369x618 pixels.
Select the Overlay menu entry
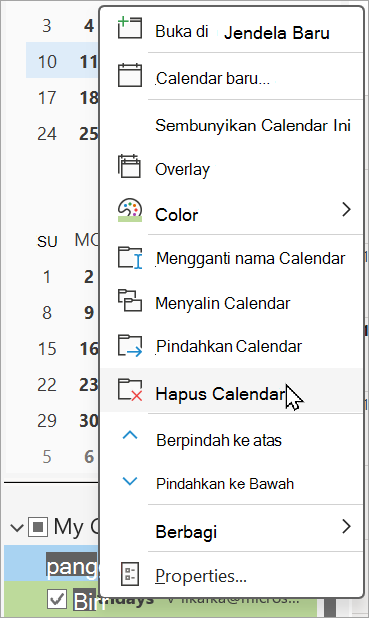pos(232,169)
